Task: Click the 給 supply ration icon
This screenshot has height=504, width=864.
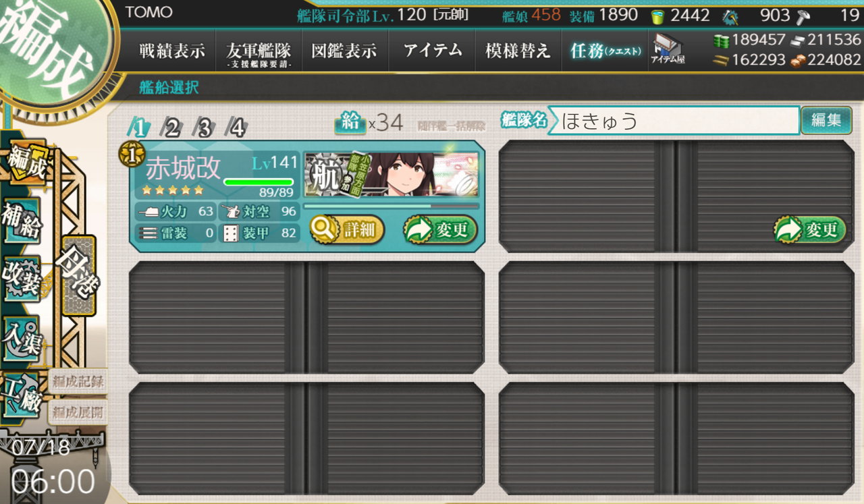Action: (350, 123)
